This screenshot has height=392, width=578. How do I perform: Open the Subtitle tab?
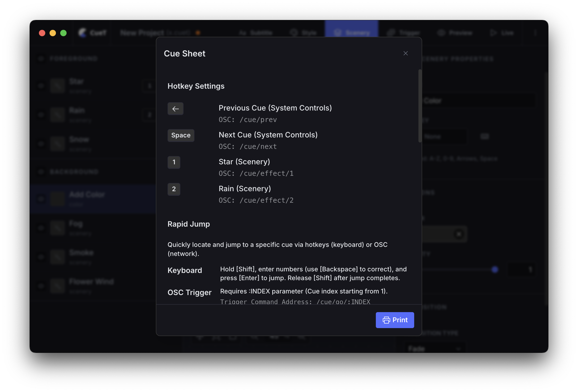256,33
